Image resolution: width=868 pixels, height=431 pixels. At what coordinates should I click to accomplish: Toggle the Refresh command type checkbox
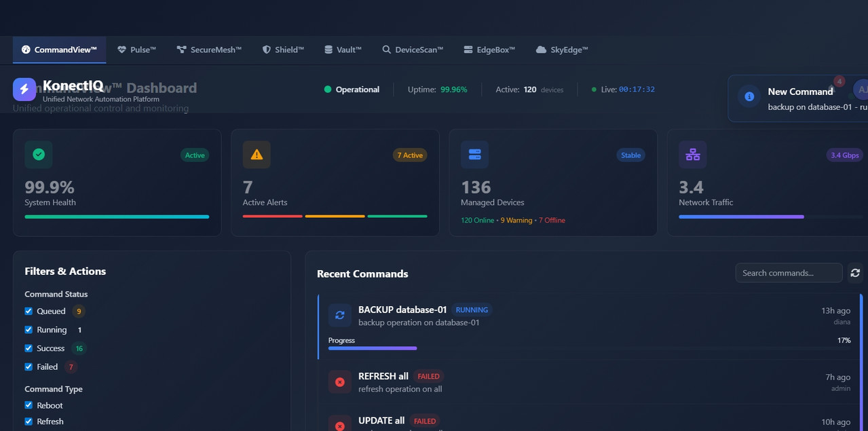click(29, 421)
